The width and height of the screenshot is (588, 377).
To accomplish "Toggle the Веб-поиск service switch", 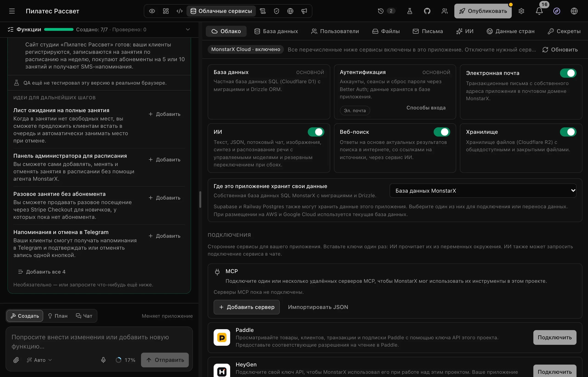I will click(x=442, y=132).
